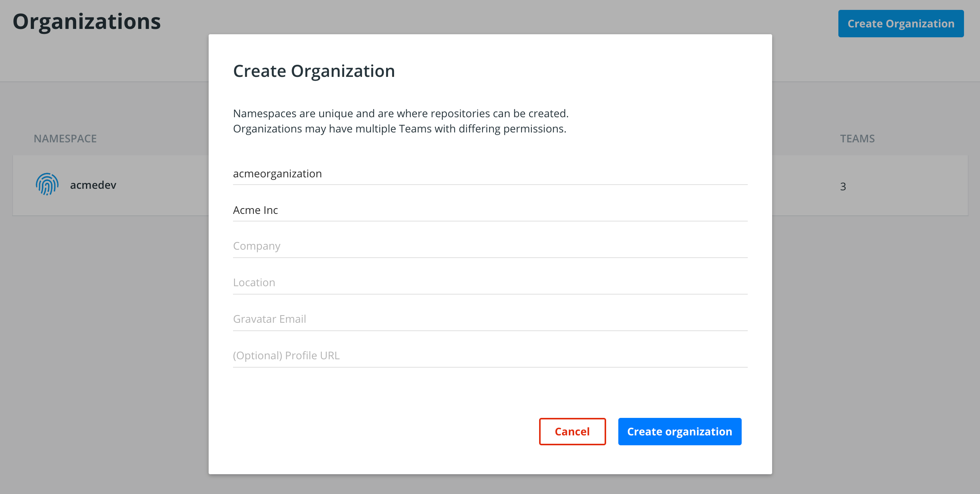Image resolution: width=980 pixels, height=494 pixels.
Task: Click the Create Organization dialog title
Action: 314,70
